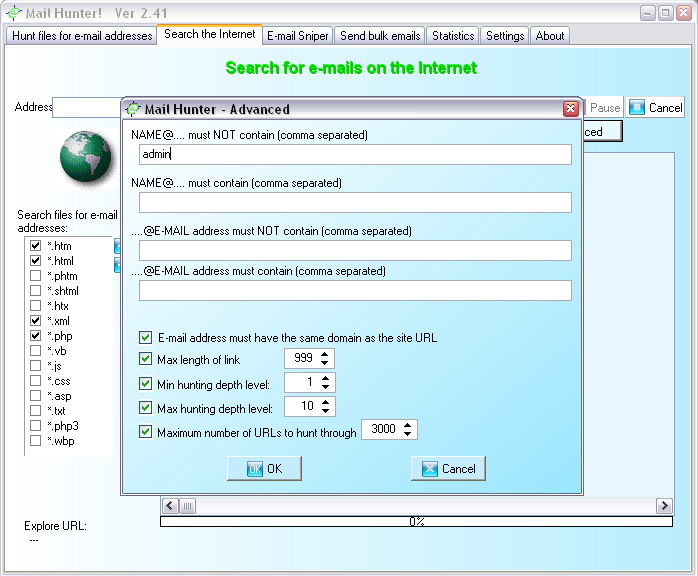The width and height of the screenshot is (698, 576).
Task: Select the Search the Internet tab
Action: pyautogui.click(x=210, y=34)
